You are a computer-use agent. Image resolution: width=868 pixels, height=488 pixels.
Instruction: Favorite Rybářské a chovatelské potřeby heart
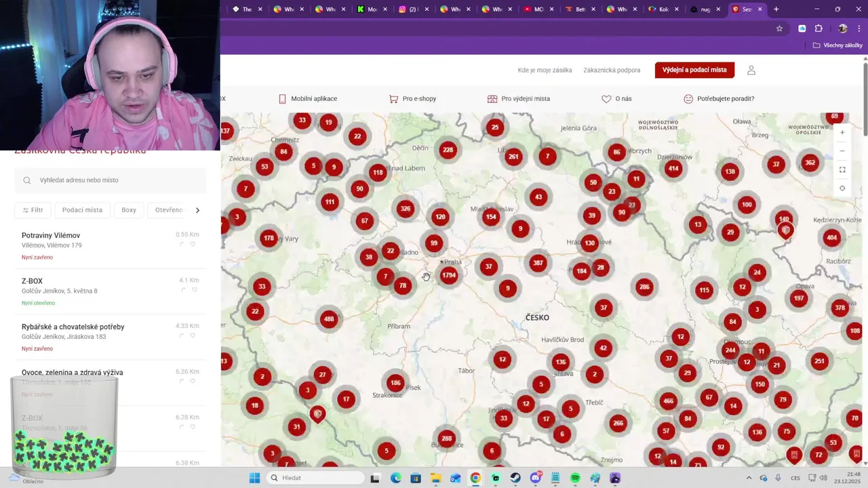pyautogui.click(x=193, y=335)
